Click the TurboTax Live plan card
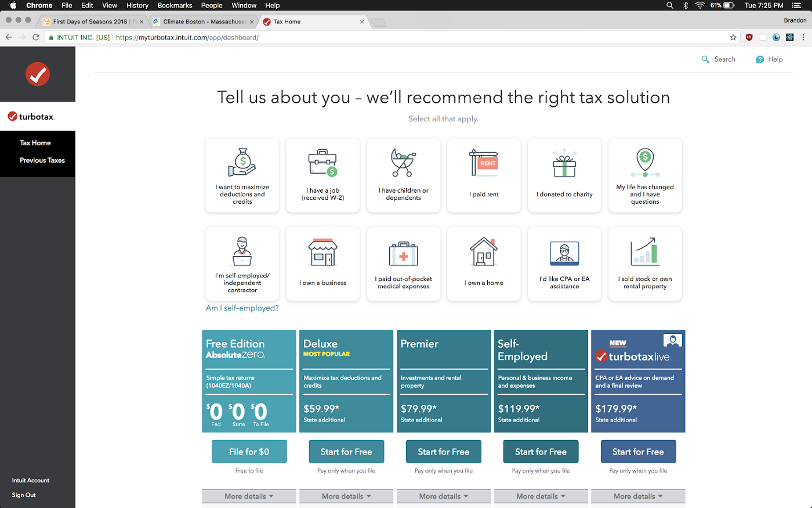This screenshot has height=508, width=812. [x=638, y=381]
